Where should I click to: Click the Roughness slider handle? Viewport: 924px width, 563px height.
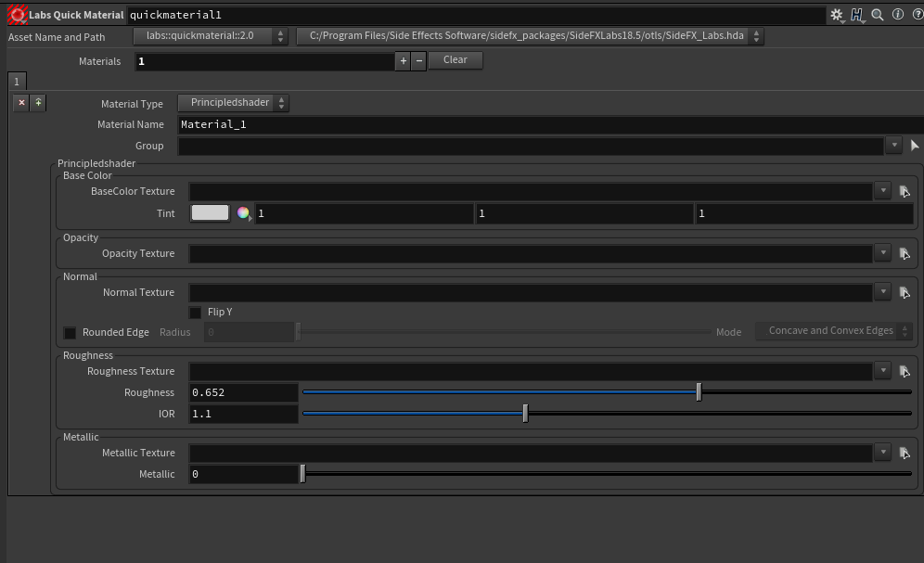[x=699, y=391]
